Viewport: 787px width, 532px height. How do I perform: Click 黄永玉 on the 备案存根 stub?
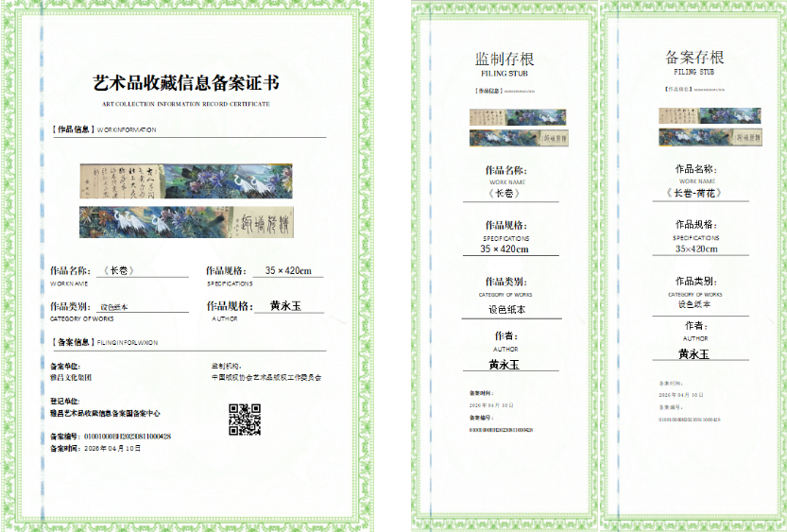tap(693, 354)
